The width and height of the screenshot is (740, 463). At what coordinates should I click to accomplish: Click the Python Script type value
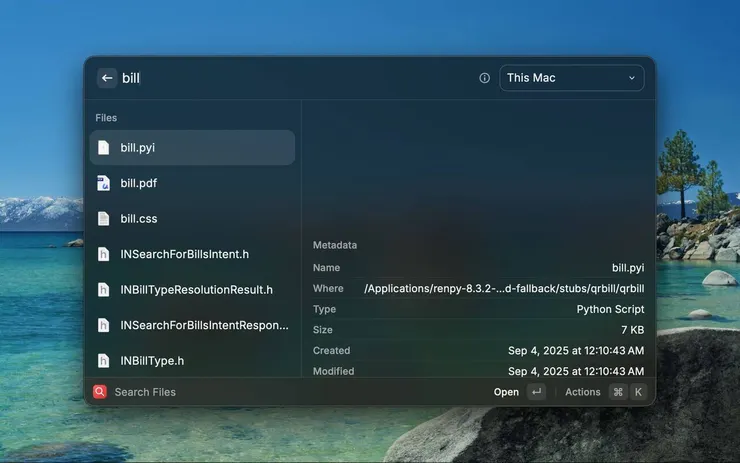pos(610,309)
